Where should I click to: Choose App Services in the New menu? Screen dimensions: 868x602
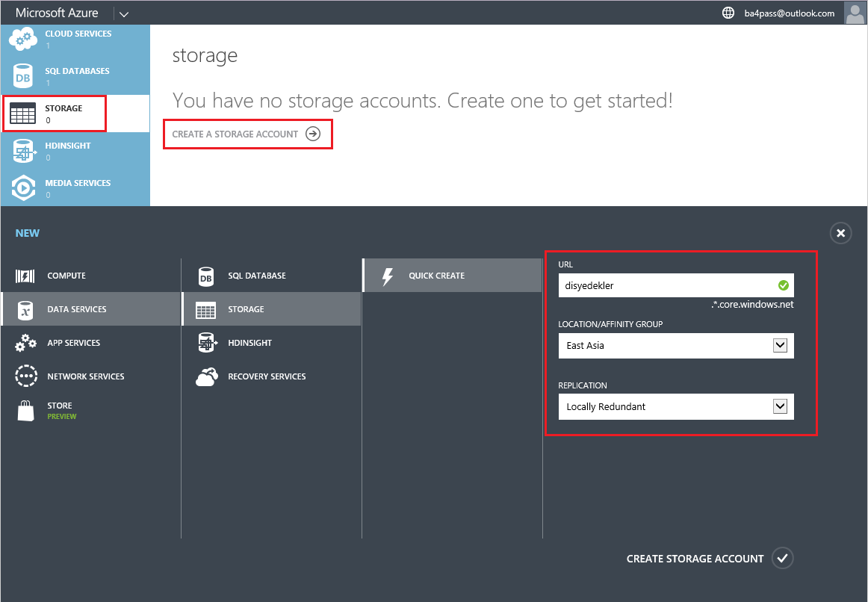[91, 343]
